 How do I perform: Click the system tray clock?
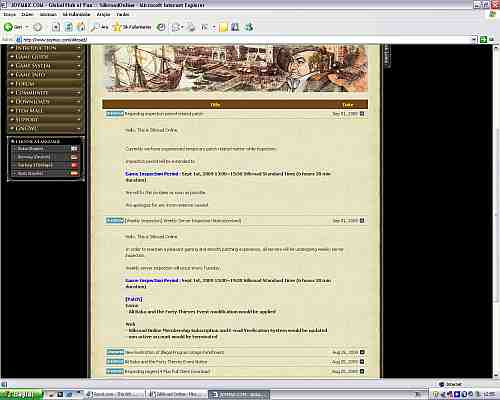[x=490, y=395]
